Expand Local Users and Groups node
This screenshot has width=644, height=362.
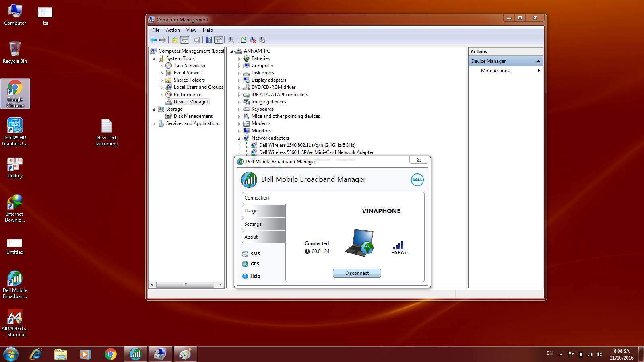click(161, 88)
